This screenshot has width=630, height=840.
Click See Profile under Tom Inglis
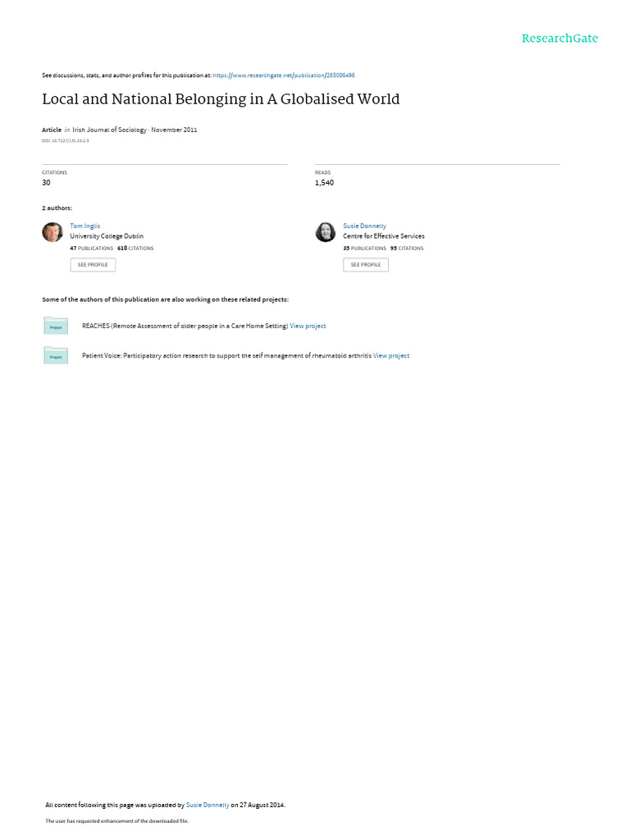point(93,265)
